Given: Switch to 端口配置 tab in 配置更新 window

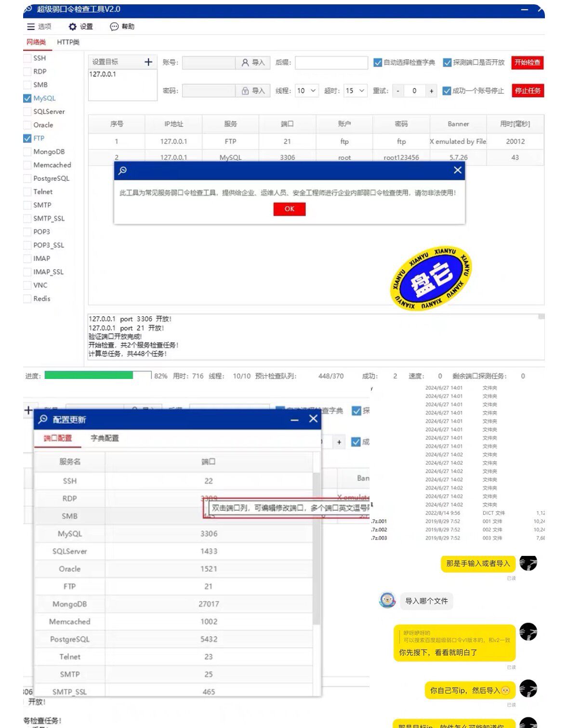Looking at the screenshot, I should pos(57,438).
